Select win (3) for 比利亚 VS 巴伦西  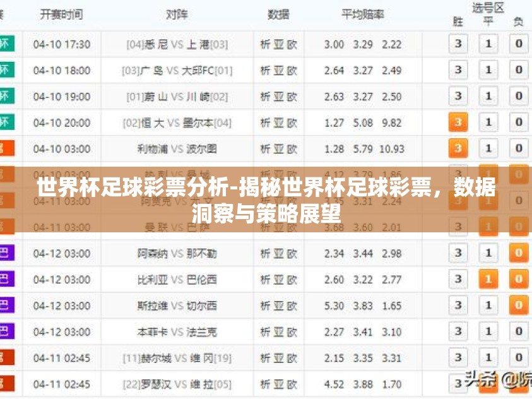click(x=458, y=279)
